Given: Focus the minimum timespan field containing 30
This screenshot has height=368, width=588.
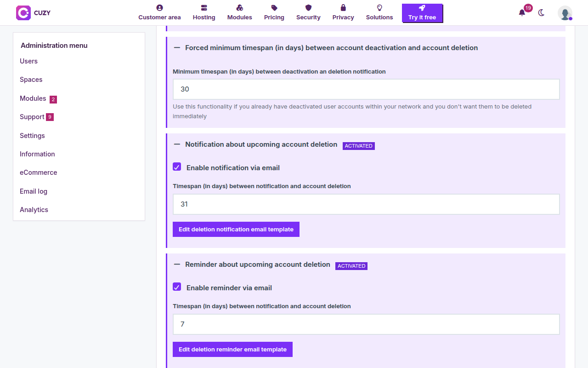Looking at the screenshot, I should 366,89.
